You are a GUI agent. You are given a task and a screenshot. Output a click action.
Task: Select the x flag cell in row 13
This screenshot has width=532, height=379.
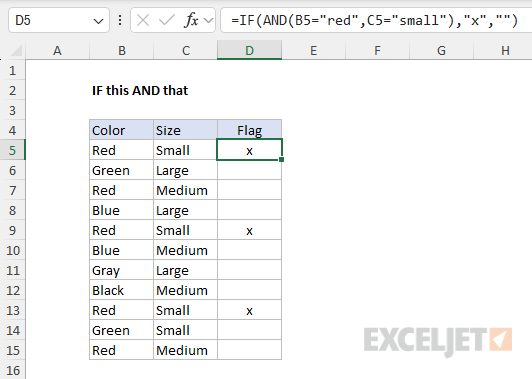(249, 310)
